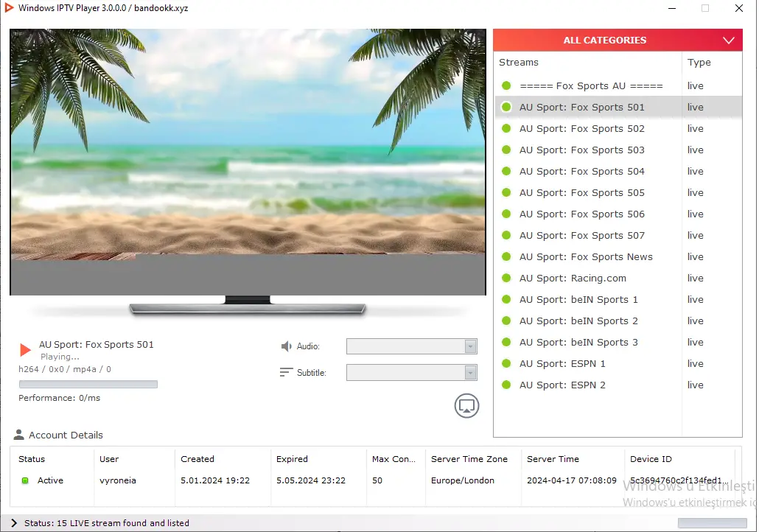Viewport: 759px width, 532px height.
Task: Click the IPTV Player logo in title bar
Action: [x=9, y=8]
